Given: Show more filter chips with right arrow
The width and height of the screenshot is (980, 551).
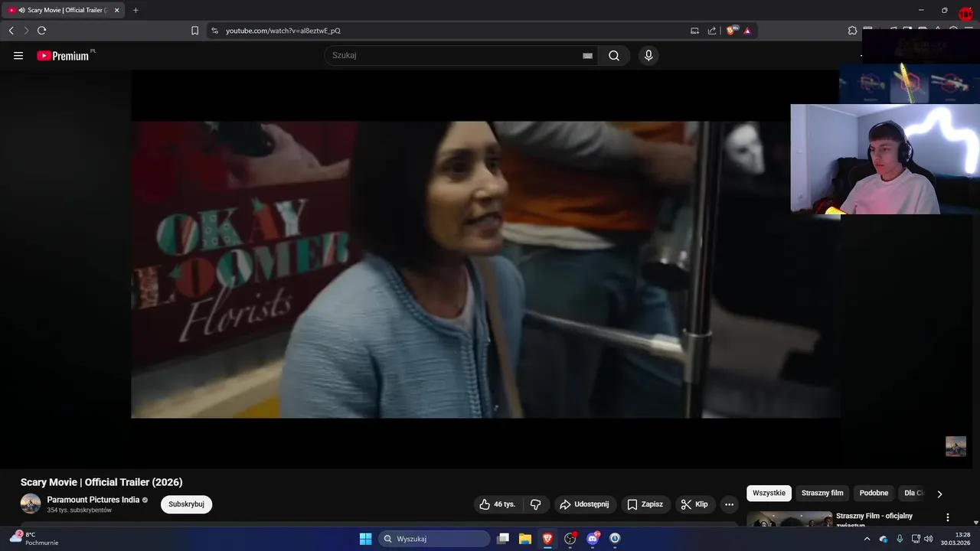Looking at the screenshot, I should [x=939, y=494].
